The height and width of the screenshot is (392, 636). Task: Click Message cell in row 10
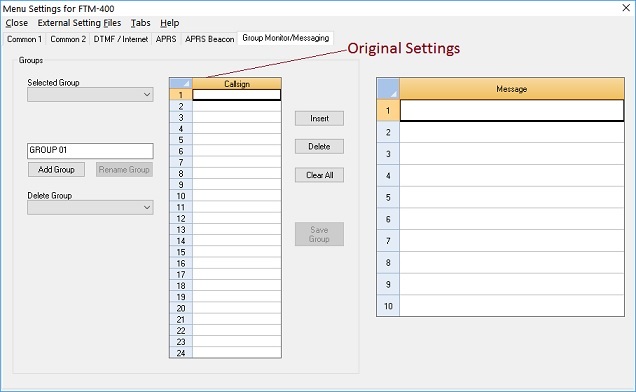tap(512, 306)
